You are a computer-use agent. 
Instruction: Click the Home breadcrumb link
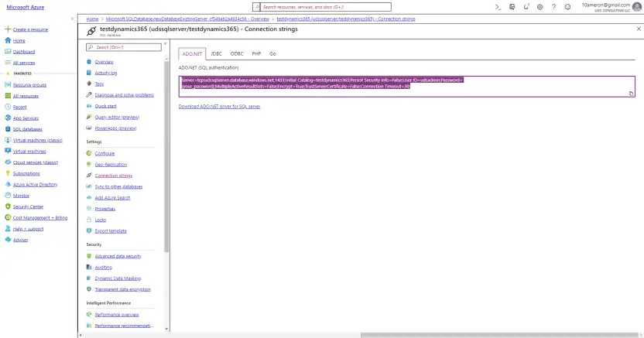point(92,19)
